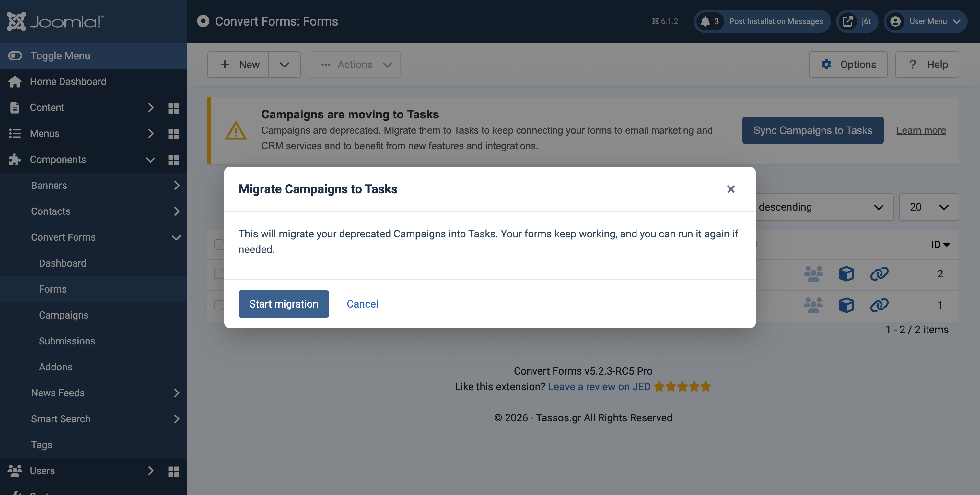Open the Users dashboard grid icon
The image size is (980, 495).
(x=173, y=471)
